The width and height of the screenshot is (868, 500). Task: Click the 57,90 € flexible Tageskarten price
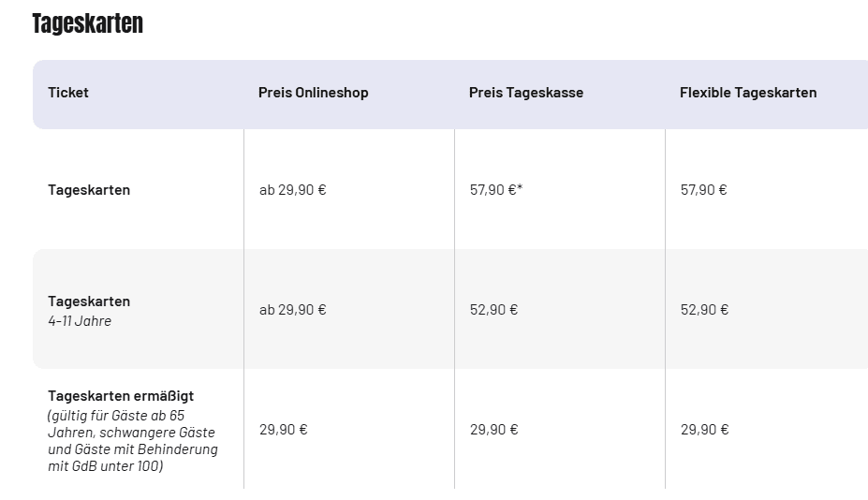click(703, 190)
